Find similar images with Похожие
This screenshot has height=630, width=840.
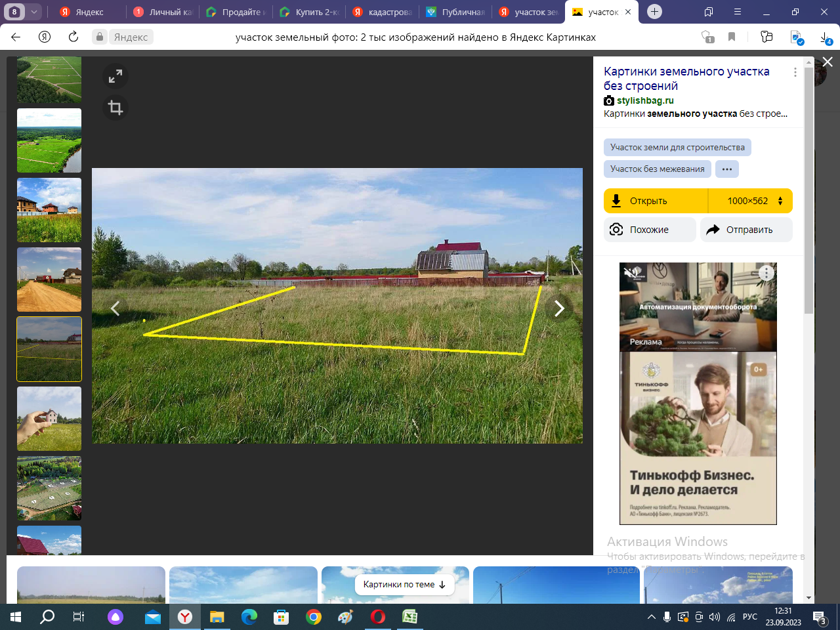(650, 230)
